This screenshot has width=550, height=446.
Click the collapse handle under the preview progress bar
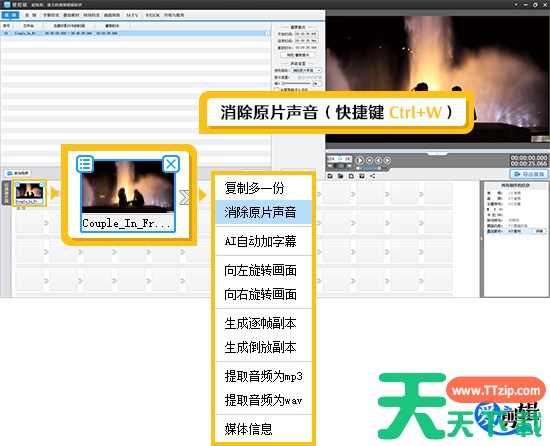click(x=437, y=154)
